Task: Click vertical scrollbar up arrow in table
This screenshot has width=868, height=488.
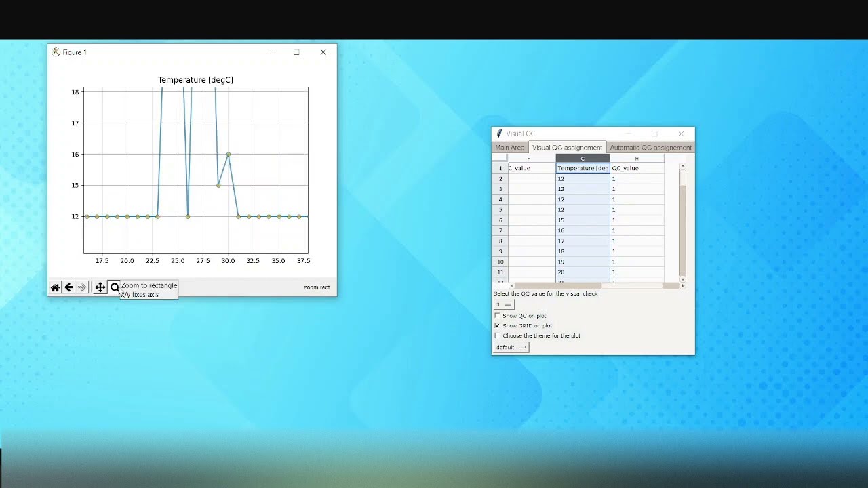Action: 683,166
